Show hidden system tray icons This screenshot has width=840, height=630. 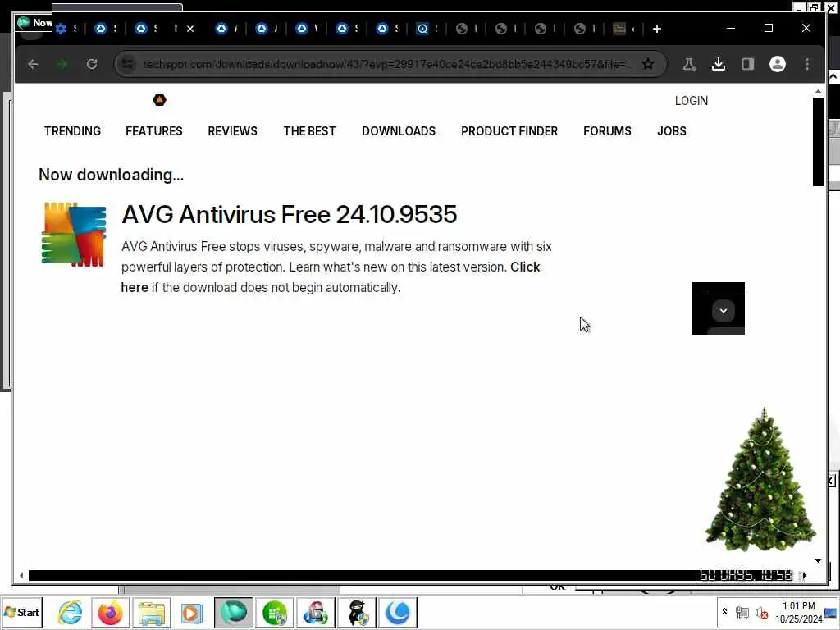click(x=725, y=611)
